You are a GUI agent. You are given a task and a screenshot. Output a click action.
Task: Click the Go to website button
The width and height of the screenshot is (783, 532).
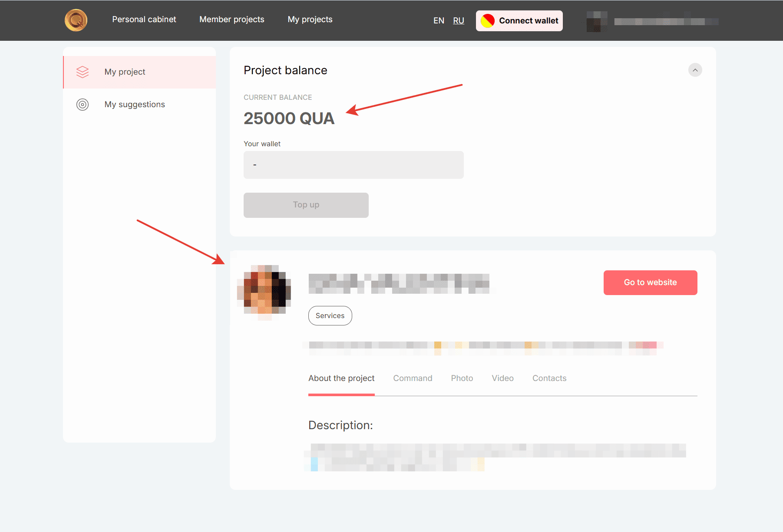[650, 282]
